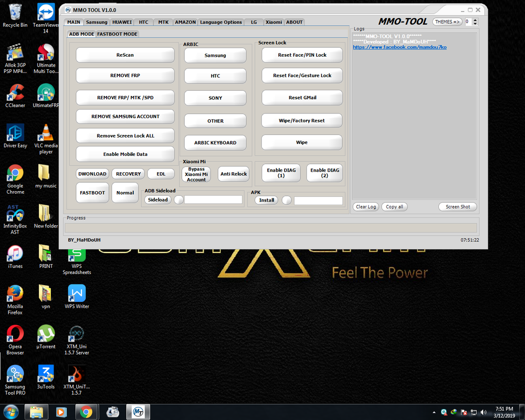Switch to the HUAWEI tab

(122, 22)
